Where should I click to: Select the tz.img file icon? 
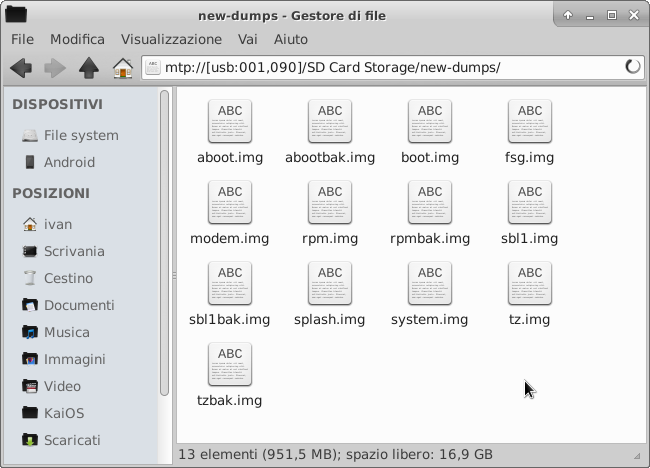(x=529, y=283)
